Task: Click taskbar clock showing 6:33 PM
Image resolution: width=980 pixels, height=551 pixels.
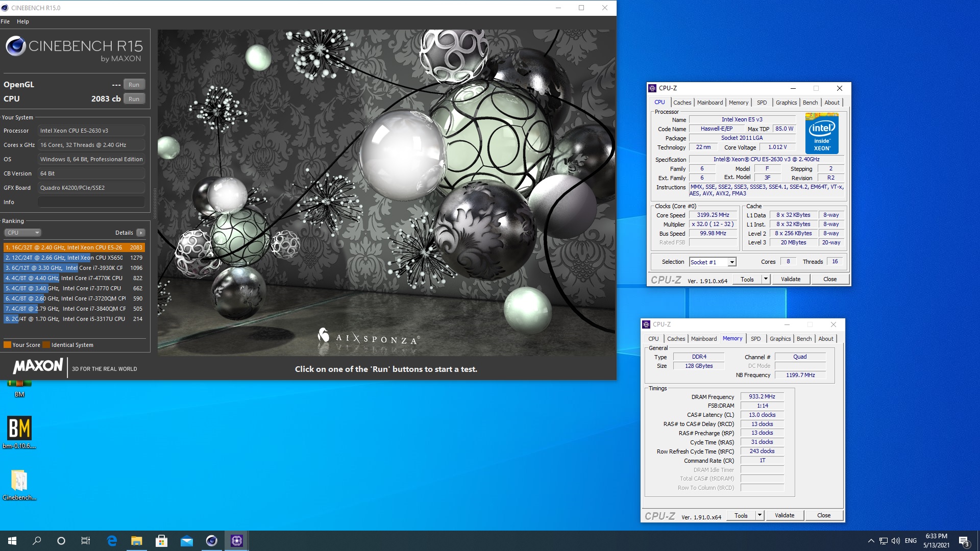Action: pyautogui.click(x=936, y=541)
